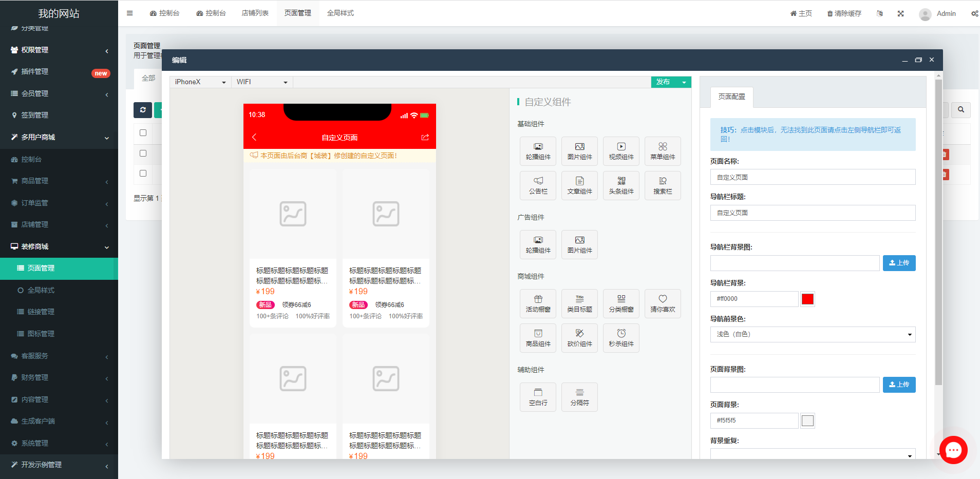Screen dimensions: 980x479
Task: Select the 菜单组件 menu component
Action: pyautogui.click(x=663, y=151)
